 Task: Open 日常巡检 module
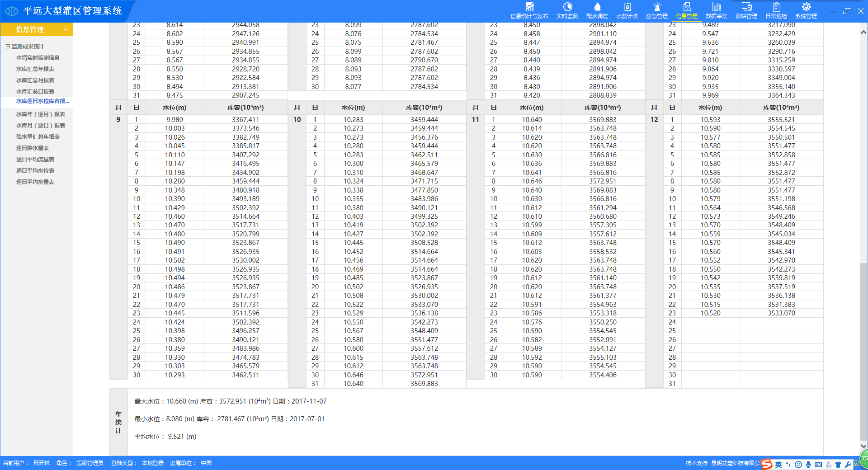pos(776,11)
